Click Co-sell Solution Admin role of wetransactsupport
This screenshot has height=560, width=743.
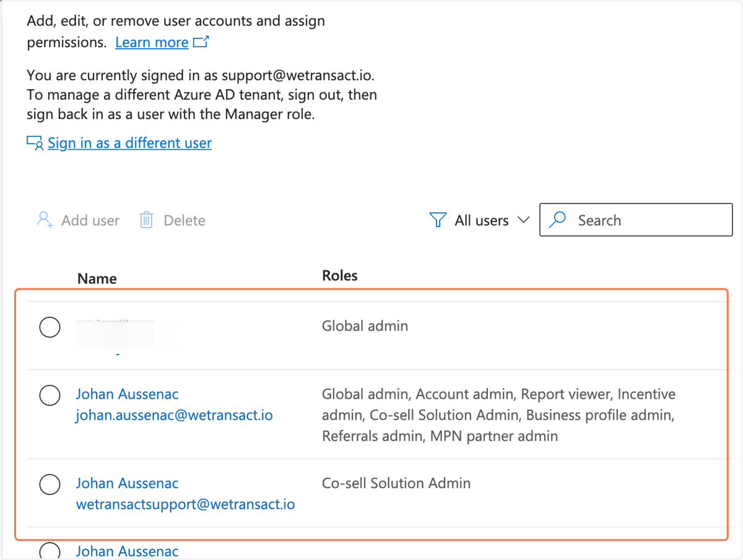coord(396,483)
